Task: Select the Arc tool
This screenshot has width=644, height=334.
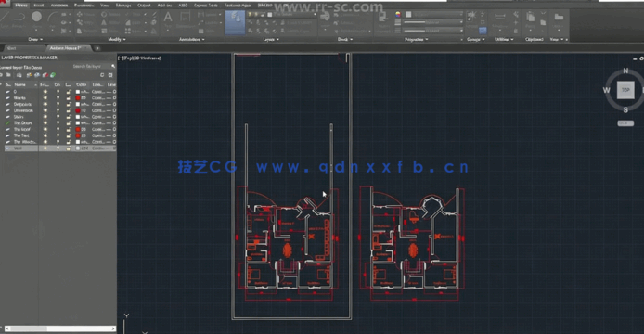Action: (52, 19)
